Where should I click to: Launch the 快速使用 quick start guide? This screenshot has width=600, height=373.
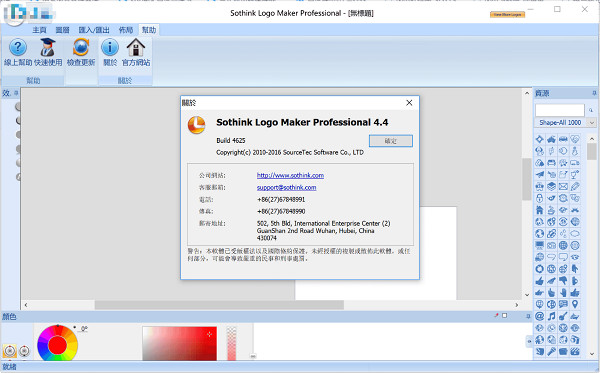point(48,52)
